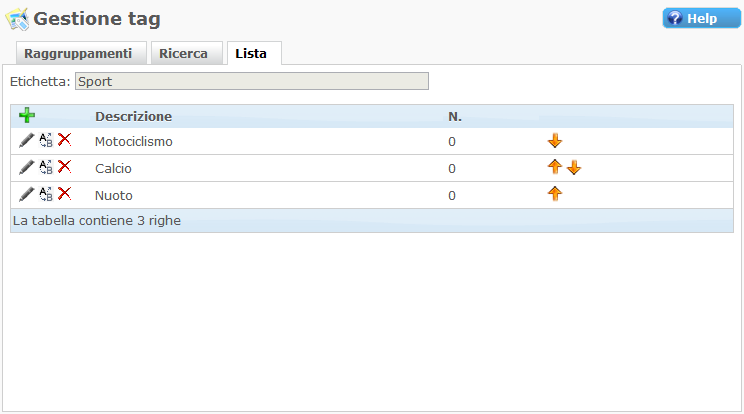The width and height of the screenshot is (744, 414).
Task: Click the Help button
Action: [x=701, y=18]
